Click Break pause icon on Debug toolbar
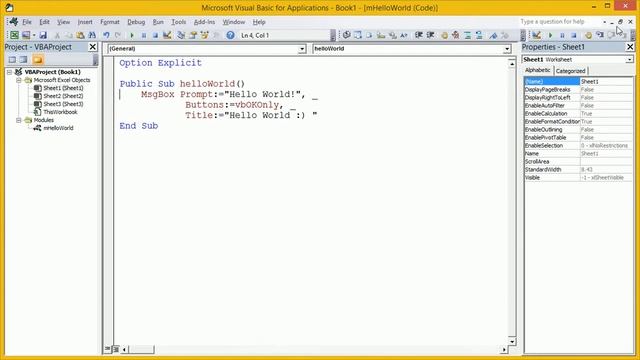Viewport: 640px width, 360px height. [562, 36]
